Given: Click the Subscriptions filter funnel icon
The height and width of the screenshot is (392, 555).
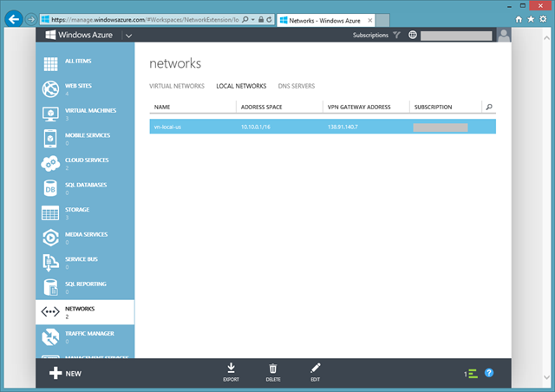Looking at the screenshot, I should pos(396,35).
